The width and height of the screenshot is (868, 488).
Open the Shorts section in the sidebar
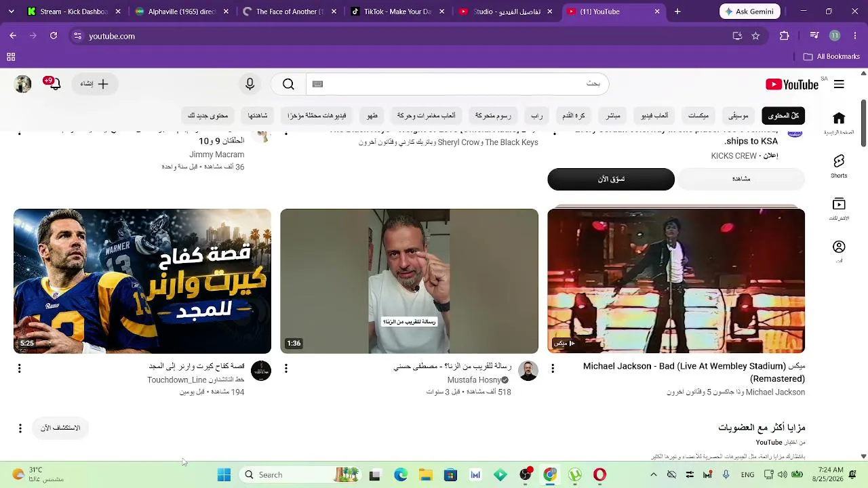(x=839, y=166)
